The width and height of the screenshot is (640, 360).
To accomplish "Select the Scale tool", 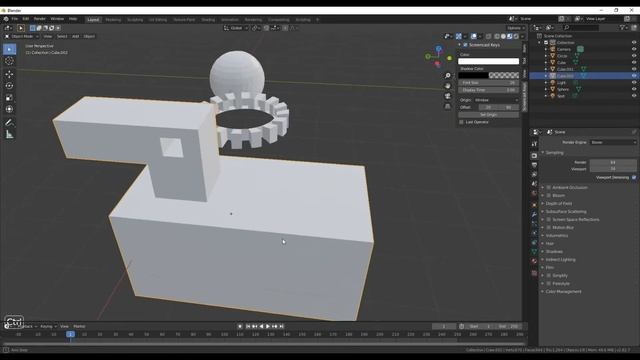I will [x=9, y=98].
